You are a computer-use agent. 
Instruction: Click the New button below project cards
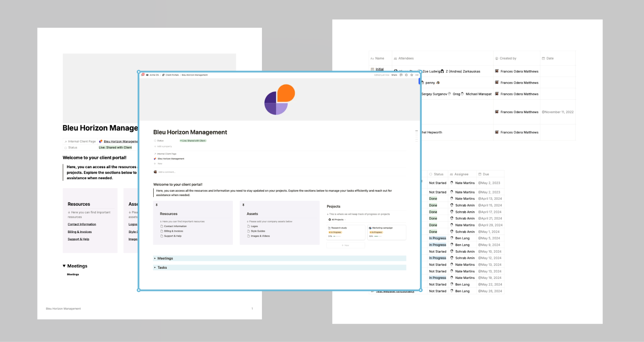pos(346,245)
